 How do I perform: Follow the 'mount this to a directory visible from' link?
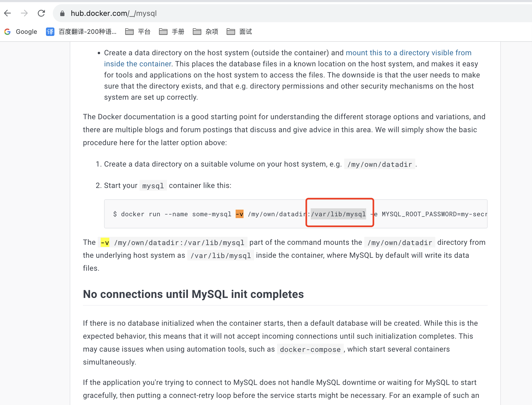click(408, 53)
